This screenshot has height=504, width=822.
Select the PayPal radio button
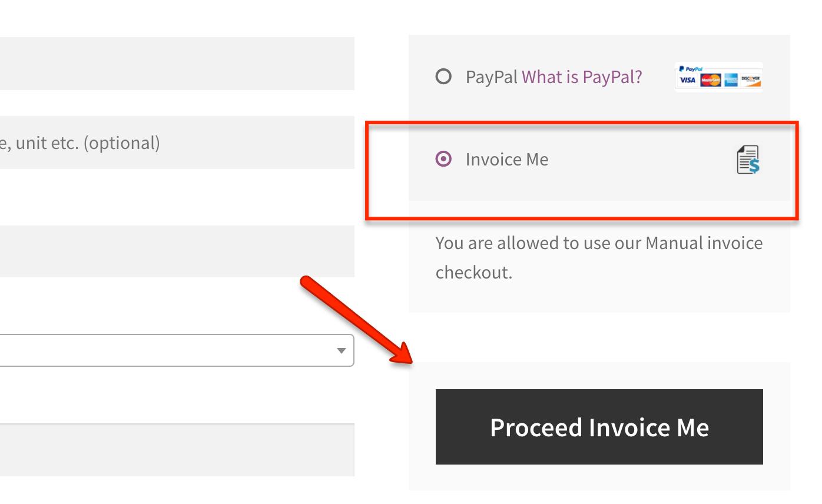coord(443,77)
